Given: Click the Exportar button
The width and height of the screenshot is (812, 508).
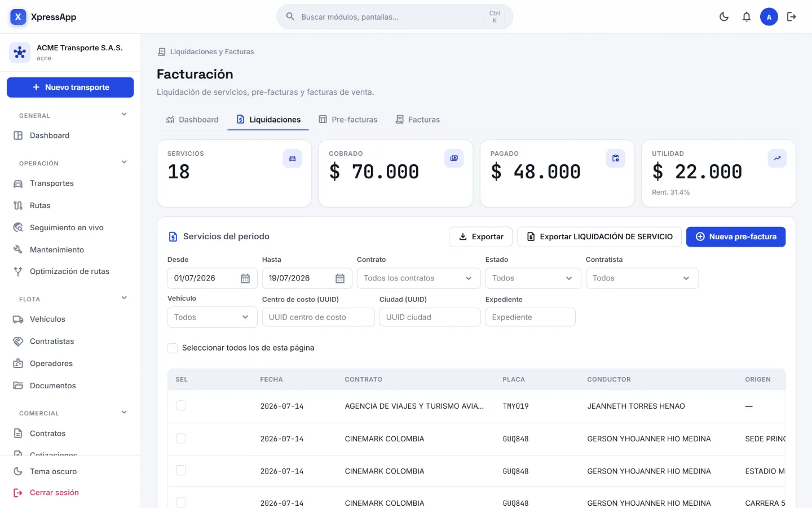Looking at the screenshot, I should pyautogui.click(x=480, y=237).
